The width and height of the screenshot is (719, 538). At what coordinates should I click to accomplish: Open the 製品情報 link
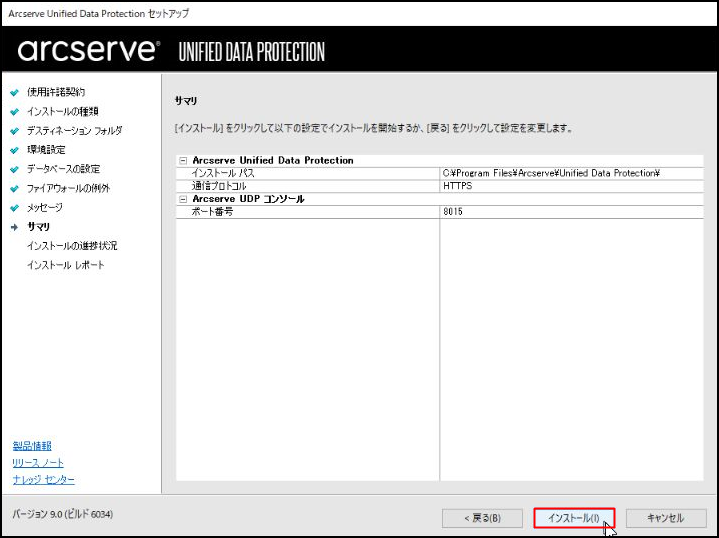[x=32, y=446]
